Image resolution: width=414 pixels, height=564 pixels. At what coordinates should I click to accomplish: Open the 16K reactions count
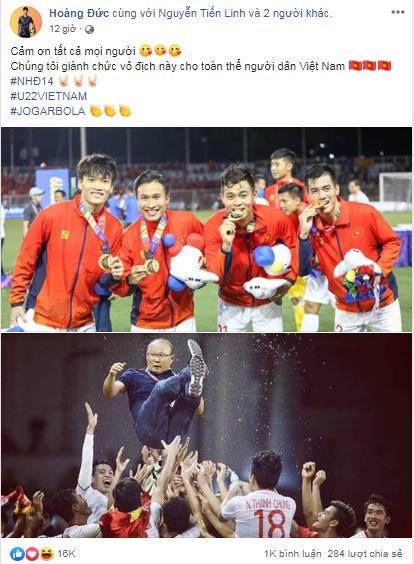pos(66,554)
